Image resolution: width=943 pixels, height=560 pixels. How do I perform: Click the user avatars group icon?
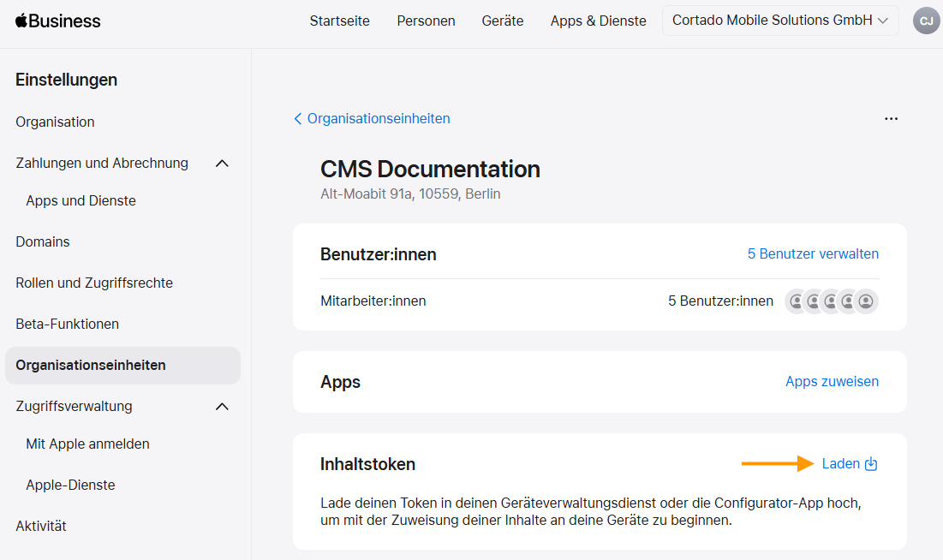pyautogui.click(x=831, y=301)
